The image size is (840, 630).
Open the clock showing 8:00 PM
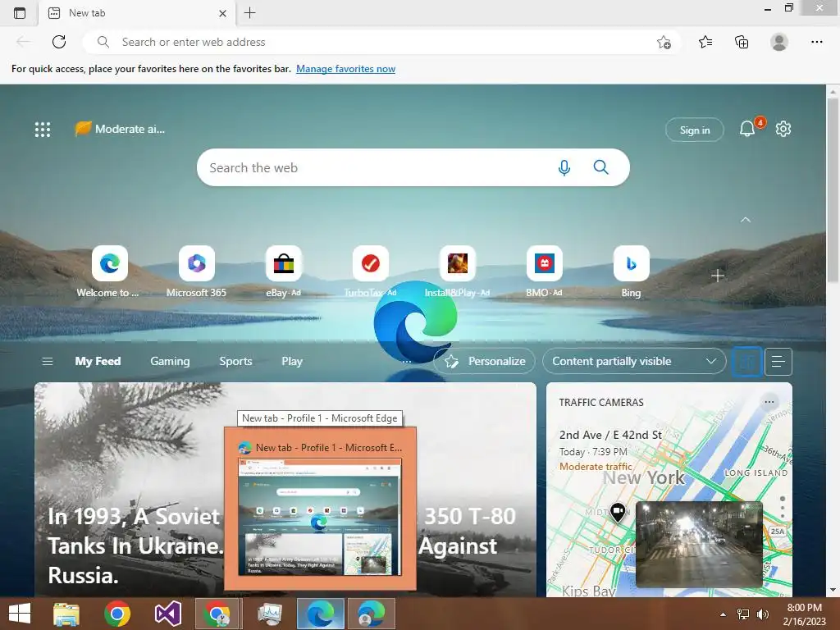coord(804,614)
